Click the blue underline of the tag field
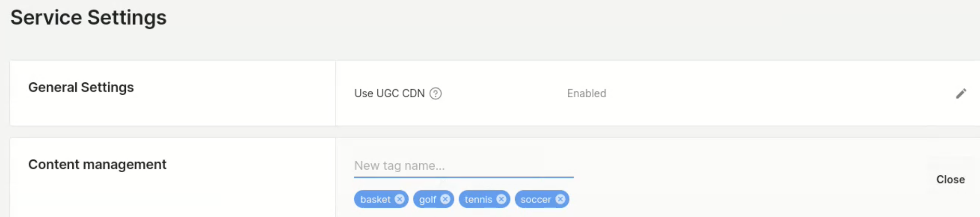 [463, 177]
